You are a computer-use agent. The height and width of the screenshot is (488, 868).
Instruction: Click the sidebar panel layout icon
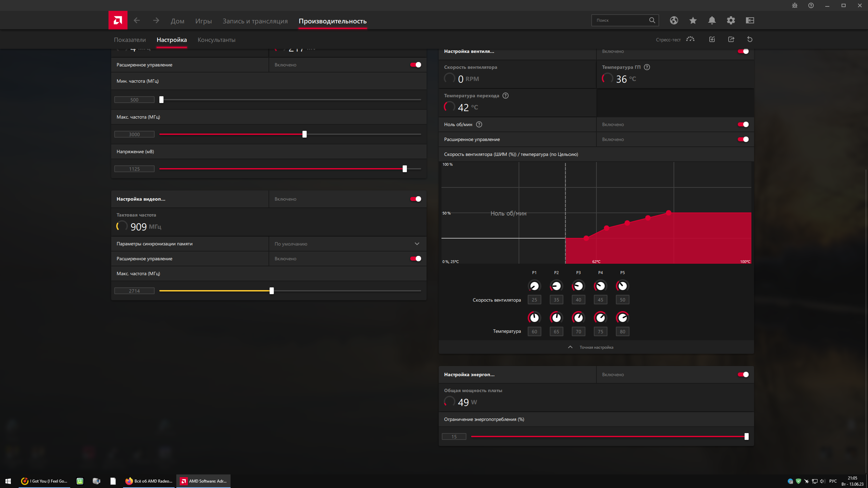tap(750, 20)
